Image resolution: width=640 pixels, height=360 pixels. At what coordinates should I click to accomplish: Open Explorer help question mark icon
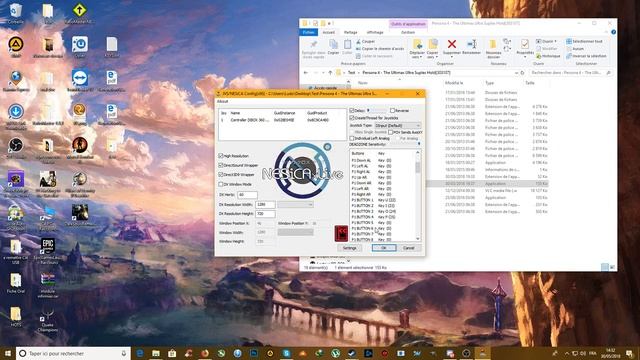[613, 32]
